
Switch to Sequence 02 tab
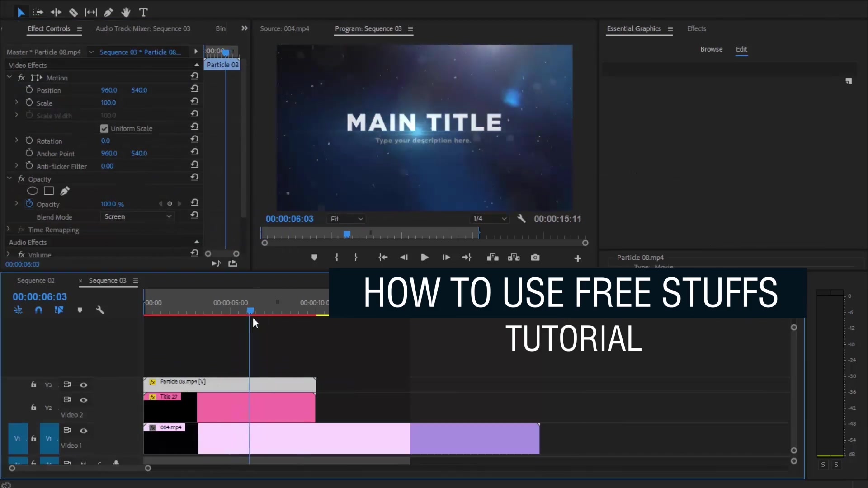(x=36, y=280)
